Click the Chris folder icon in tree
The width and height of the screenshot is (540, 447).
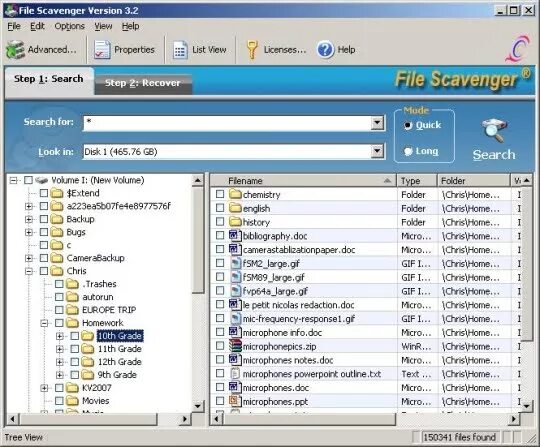click(x=57, y=271)
